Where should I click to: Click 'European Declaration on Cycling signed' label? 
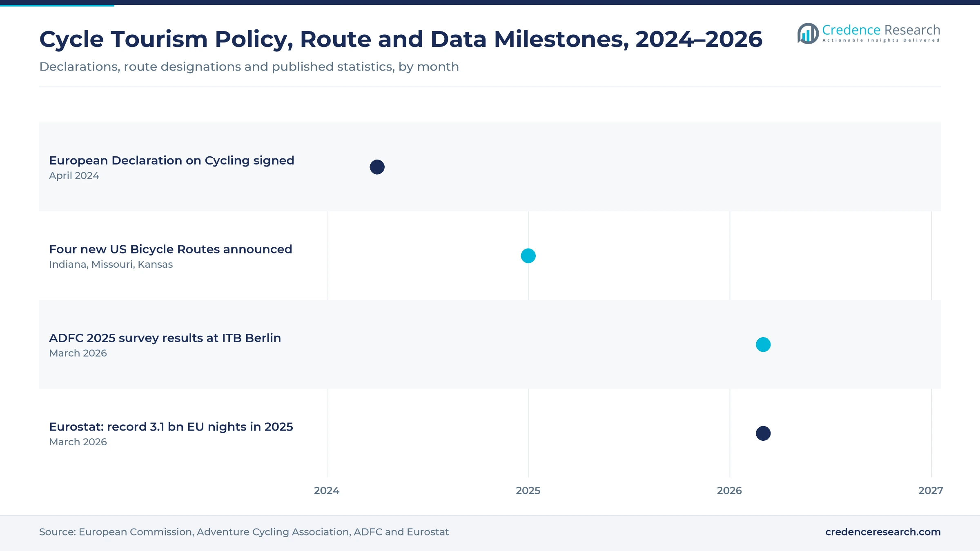tap(171, 160)
